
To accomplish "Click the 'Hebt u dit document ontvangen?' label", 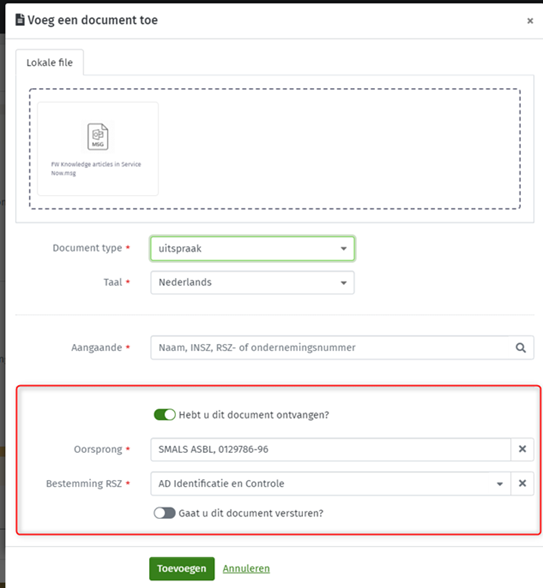I will (254, 415).
